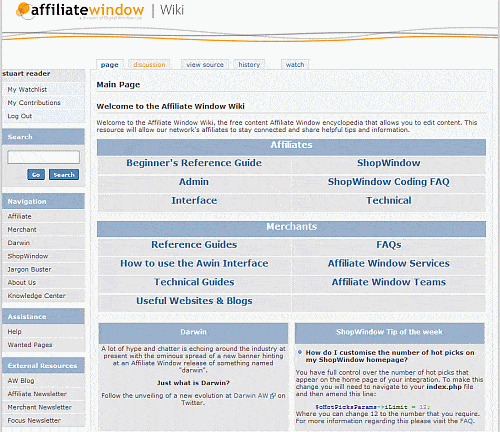
Task: Open the Affiliate navigation link
Action: coord(19,216)
